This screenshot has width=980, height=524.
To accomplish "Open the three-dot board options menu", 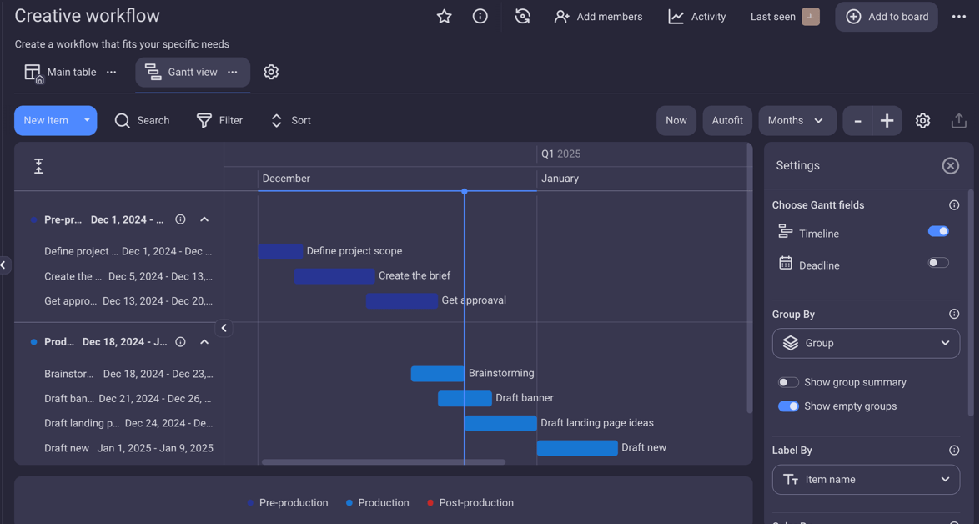I will coord(959,17).
